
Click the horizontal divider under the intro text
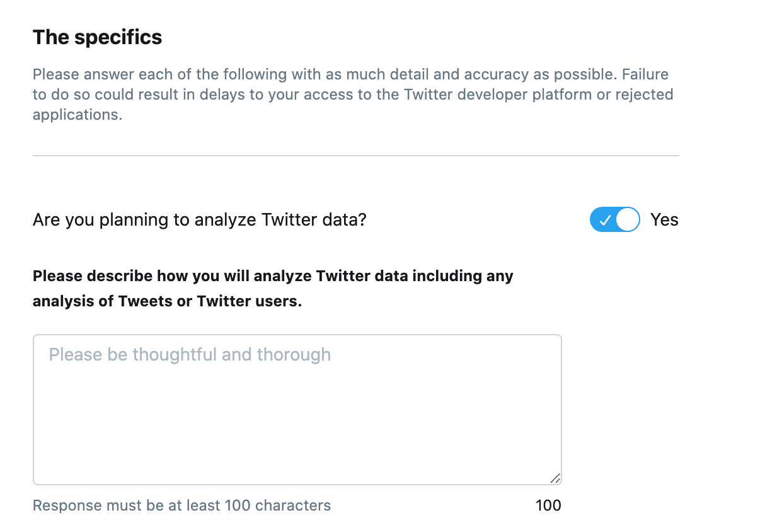pyautogui.click(x=355, y=155)
